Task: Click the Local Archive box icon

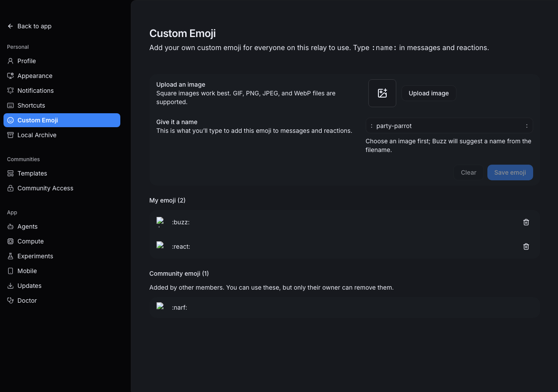Action: (x=10, y=135)
